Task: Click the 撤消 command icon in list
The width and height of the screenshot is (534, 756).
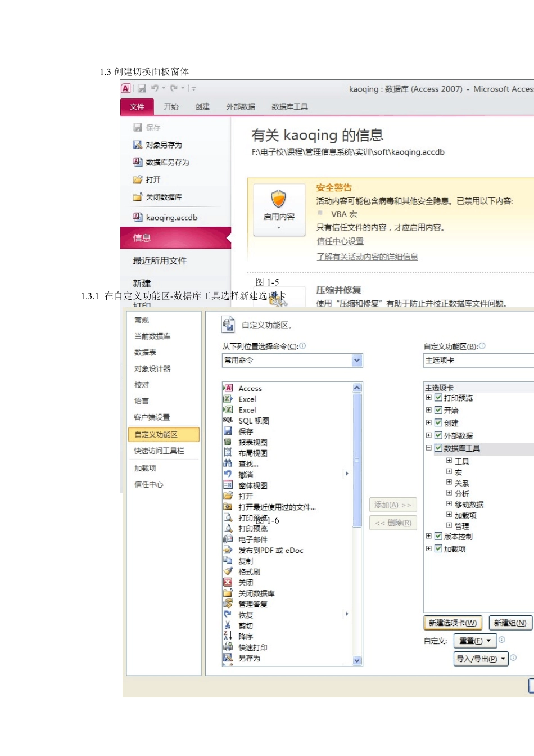Action: pyautogui.click(x=228, y=474)
